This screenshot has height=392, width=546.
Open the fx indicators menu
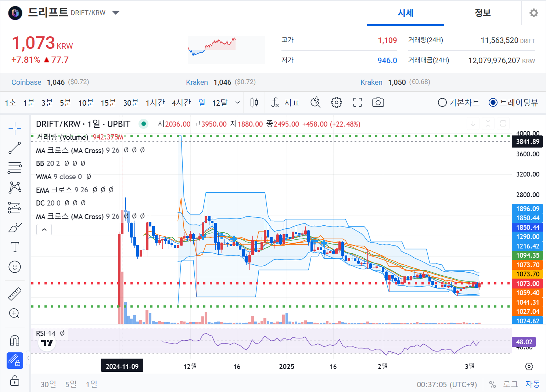click(285, 102)
